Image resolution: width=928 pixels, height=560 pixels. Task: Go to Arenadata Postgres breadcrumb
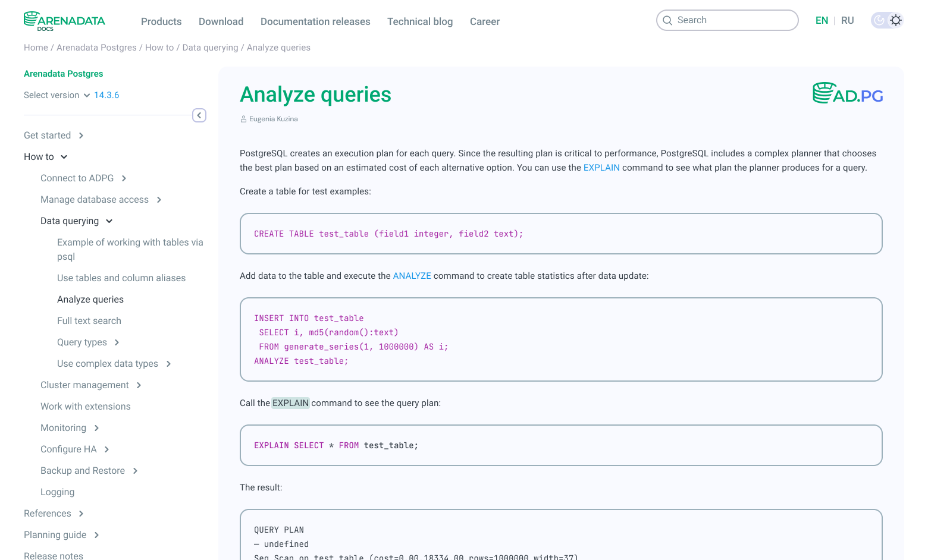[96, 48]
